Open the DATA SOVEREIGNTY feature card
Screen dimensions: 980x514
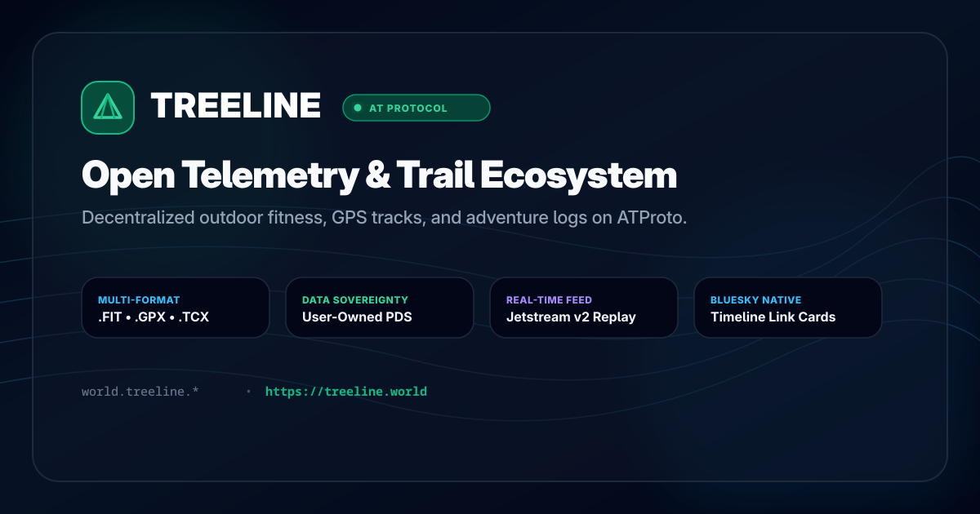(380, 308)
